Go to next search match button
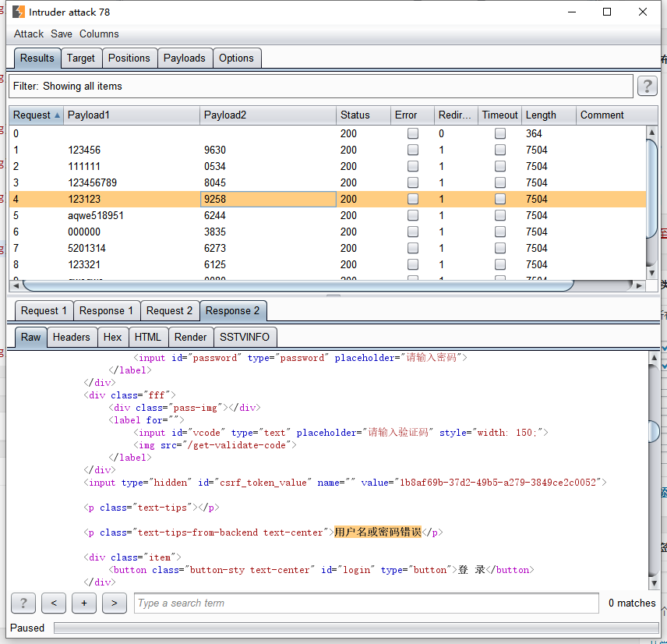 pyautogui.click(x=115, y=603)
